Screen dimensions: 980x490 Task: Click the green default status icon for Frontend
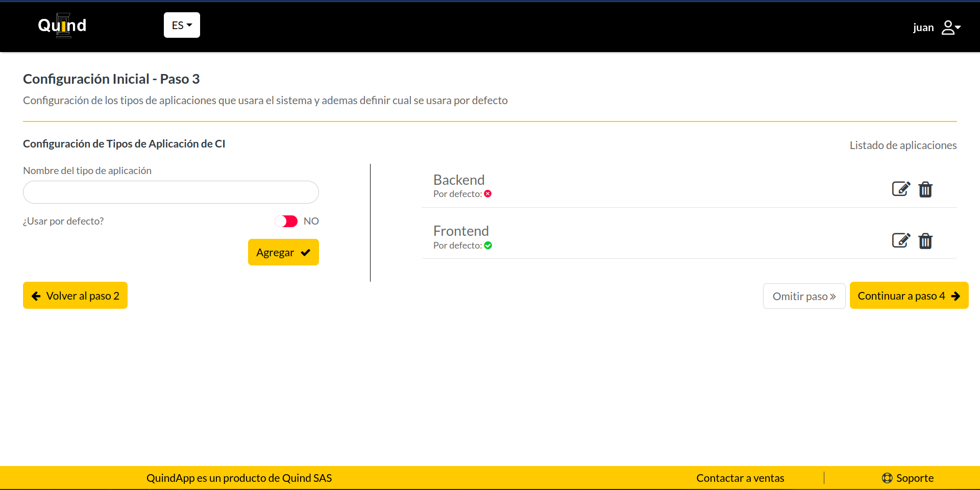[x=488, y=246]
